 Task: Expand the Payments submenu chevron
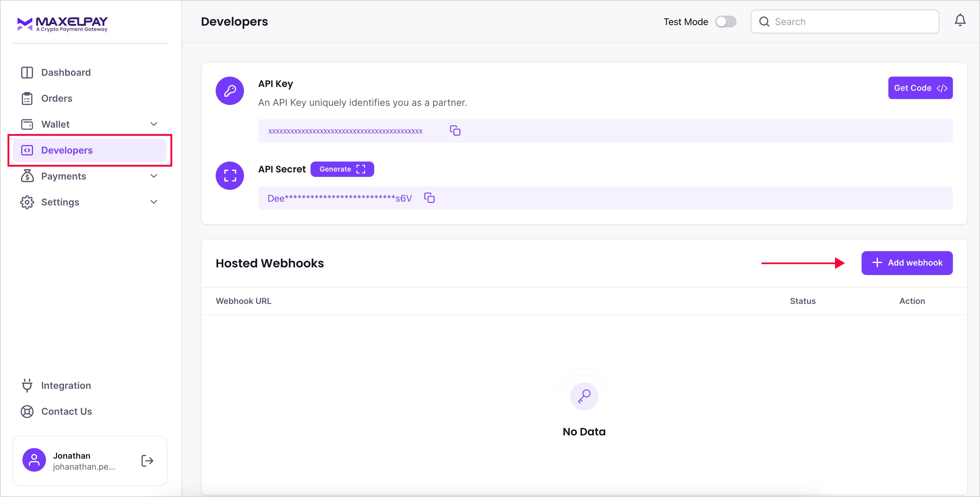(x=154, y=176)
